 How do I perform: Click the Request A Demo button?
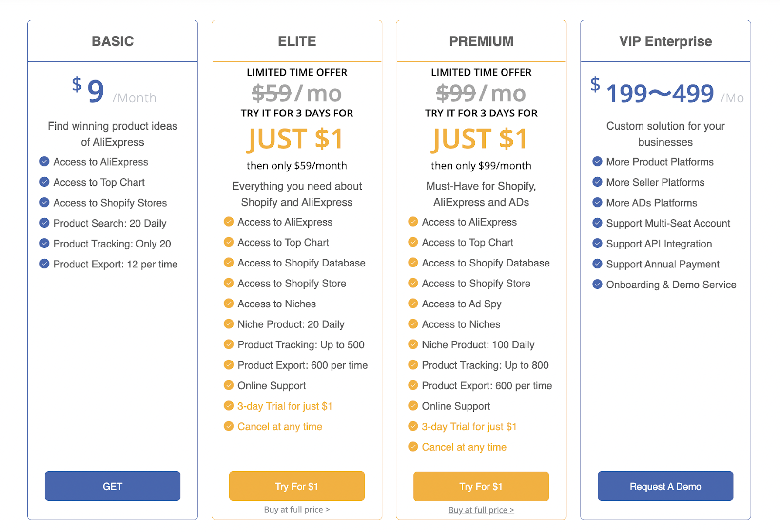click(x=665, y=486)
